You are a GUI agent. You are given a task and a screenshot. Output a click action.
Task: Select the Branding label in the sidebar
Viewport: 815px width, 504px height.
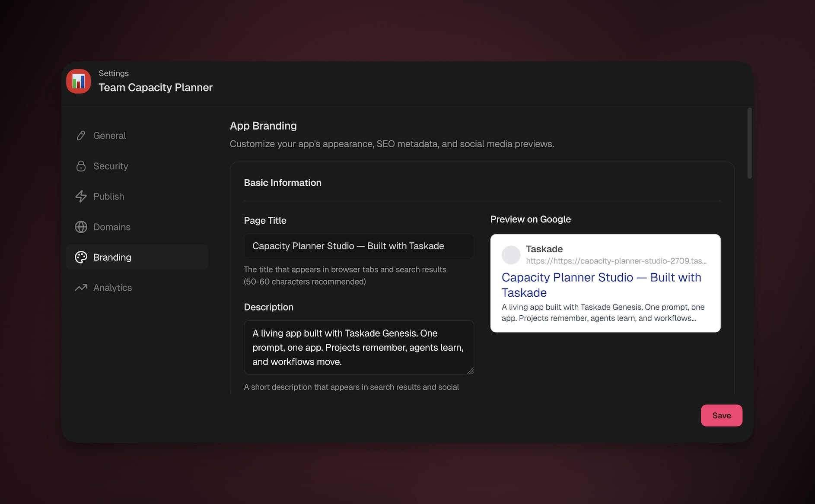[x=112, y=257]
